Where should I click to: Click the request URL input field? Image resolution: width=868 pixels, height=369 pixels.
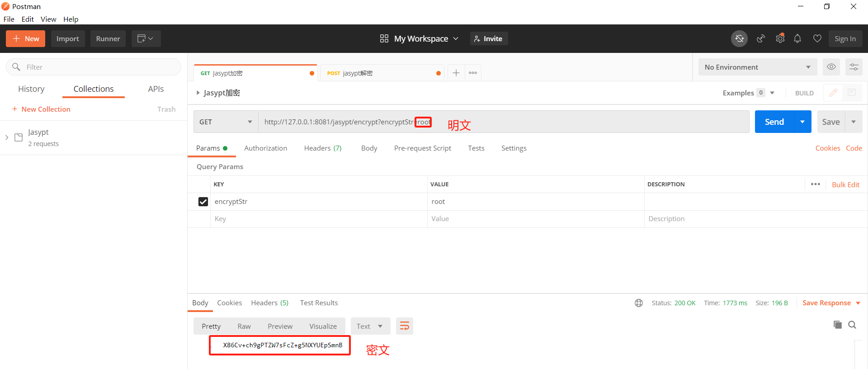504,122
